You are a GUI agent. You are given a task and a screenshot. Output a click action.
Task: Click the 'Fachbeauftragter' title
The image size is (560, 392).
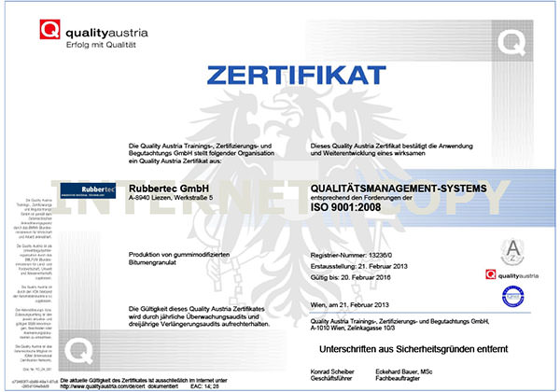[x=398, y=378]
